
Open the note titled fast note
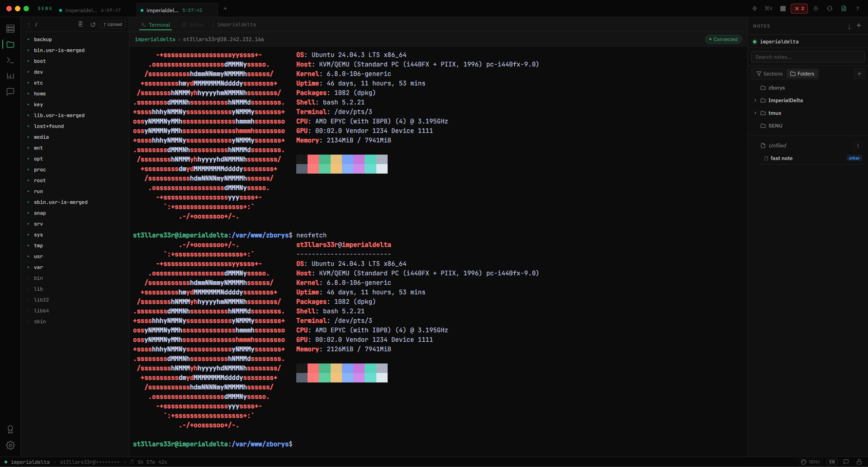tap(781, 158)
